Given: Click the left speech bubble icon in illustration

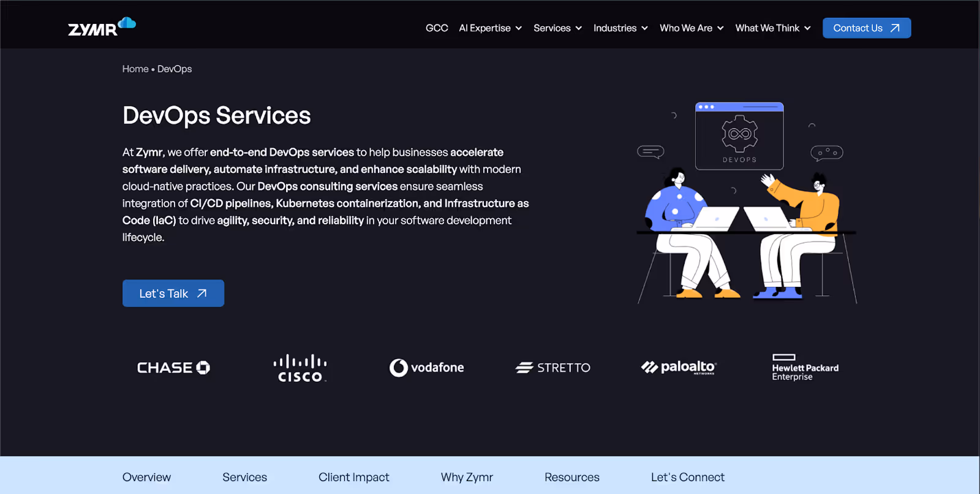Looking at the screenshot, I should pyautogui.click(x=650, y=151).
